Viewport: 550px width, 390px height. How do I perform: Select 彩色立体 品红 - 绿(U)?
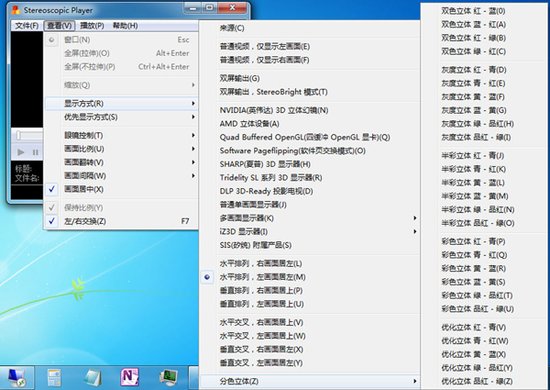pos(484,309)
